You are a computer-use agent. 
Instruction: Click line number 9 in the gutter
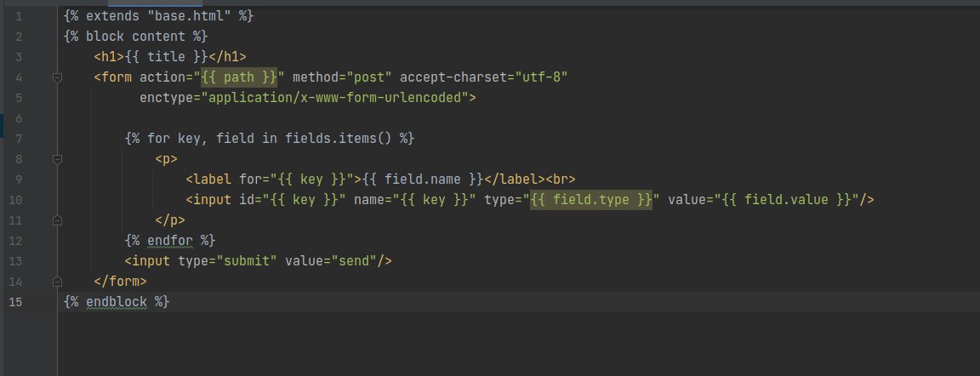19,179
